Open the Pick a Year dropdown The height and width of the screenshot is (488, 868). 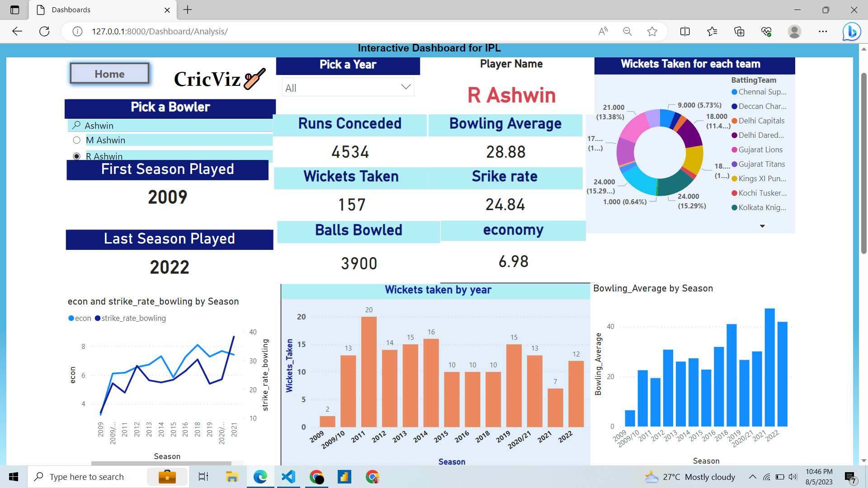pos(348,88)
